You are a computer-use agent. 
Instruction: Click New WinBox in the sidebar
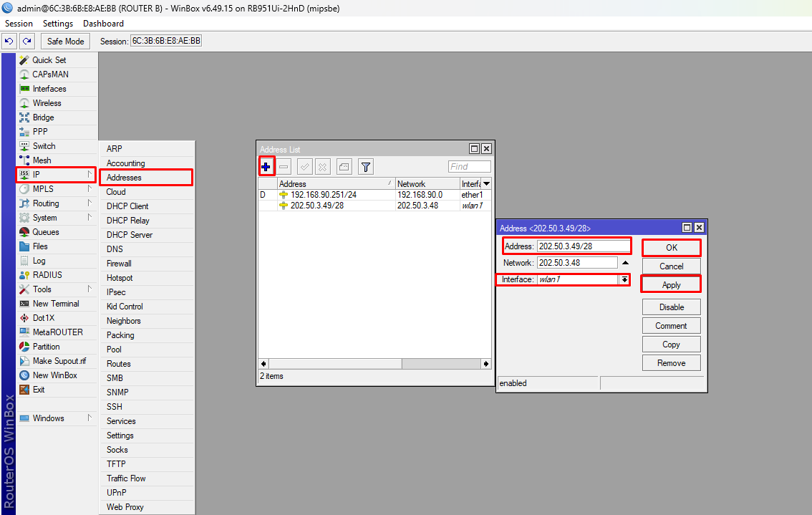(57, 375)
